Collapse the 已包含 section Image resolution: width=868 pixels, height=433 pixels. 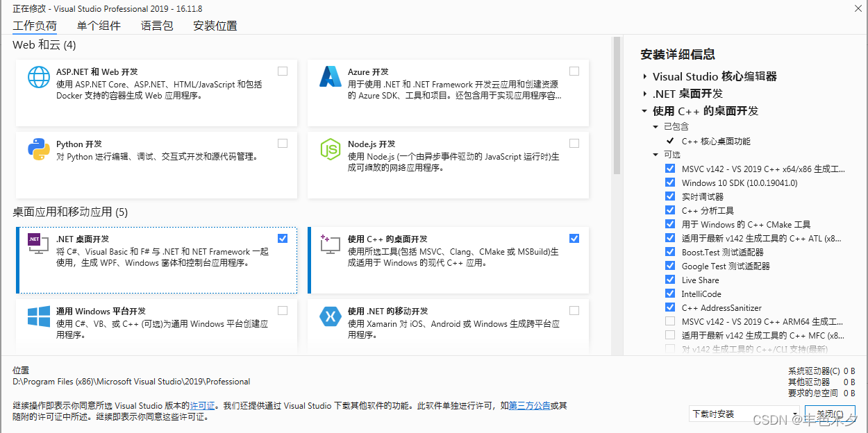click(x=656, y=126)
